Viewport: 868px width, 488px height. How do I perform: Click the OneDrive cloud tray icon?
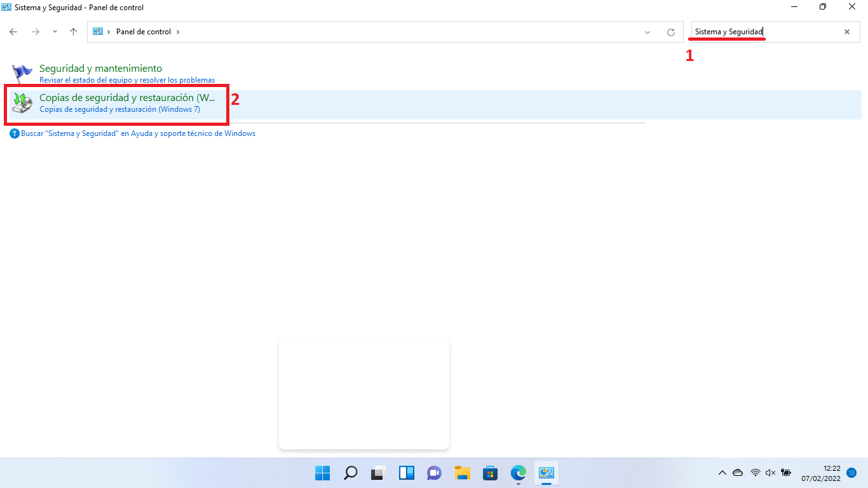738,473
